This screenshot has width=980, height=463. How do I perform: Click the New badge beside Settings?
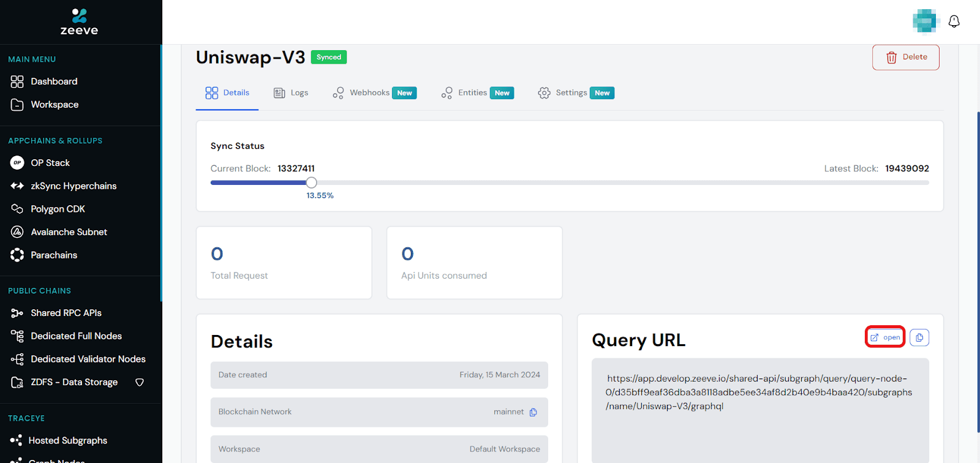pos(602,93)
